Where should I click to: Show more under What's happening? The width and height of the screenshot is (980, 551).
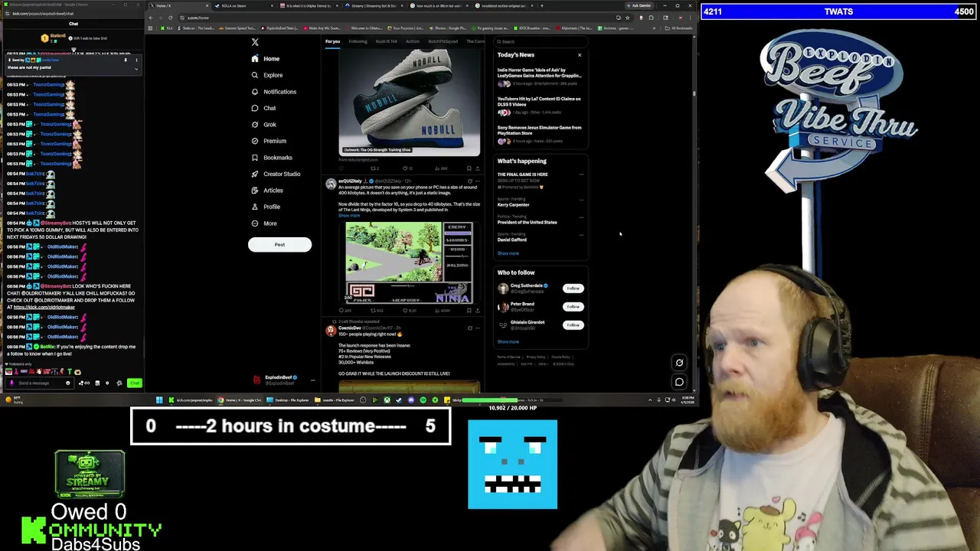(x=508, y=253)
